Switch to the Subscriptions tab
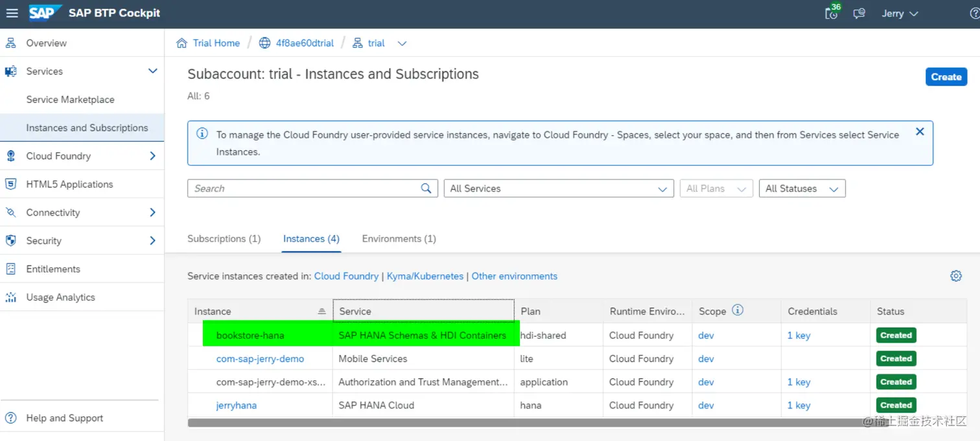The width and height of the screenshot is (980, 441). point(224,239)
